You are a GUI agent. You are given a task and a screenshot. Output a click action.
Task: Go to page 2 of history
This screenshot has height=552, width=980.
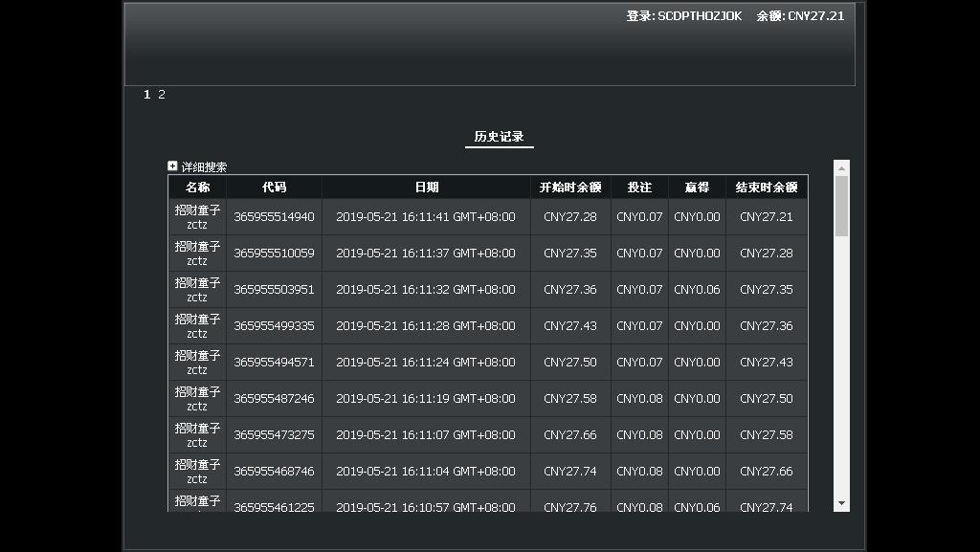(161, 95)
